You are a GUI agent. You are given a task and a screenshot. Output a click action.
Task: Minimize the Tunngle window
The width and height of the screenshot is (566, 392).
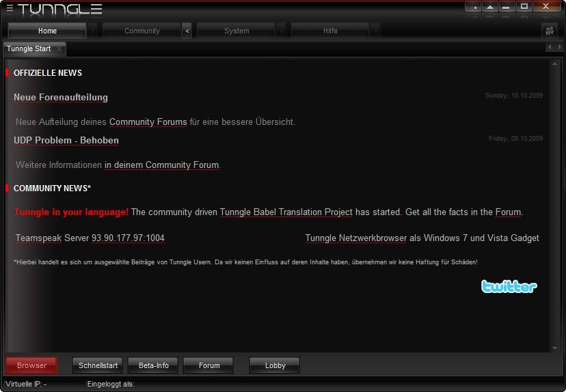click(507, 7)
